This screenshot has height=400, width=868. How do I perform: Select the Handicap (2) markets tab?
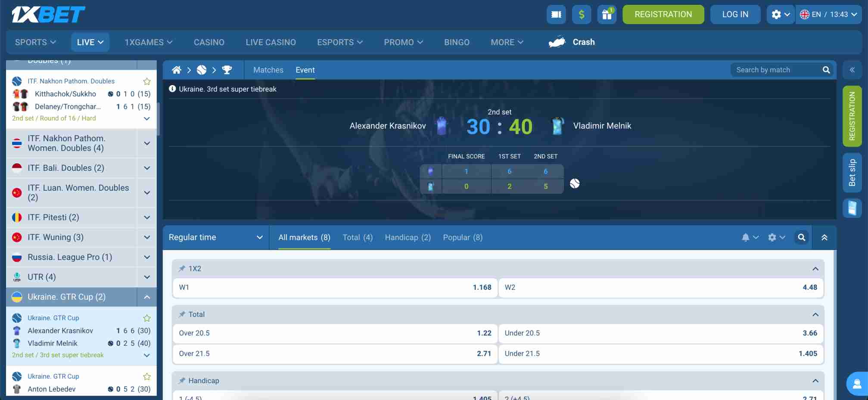coord(408,237)
